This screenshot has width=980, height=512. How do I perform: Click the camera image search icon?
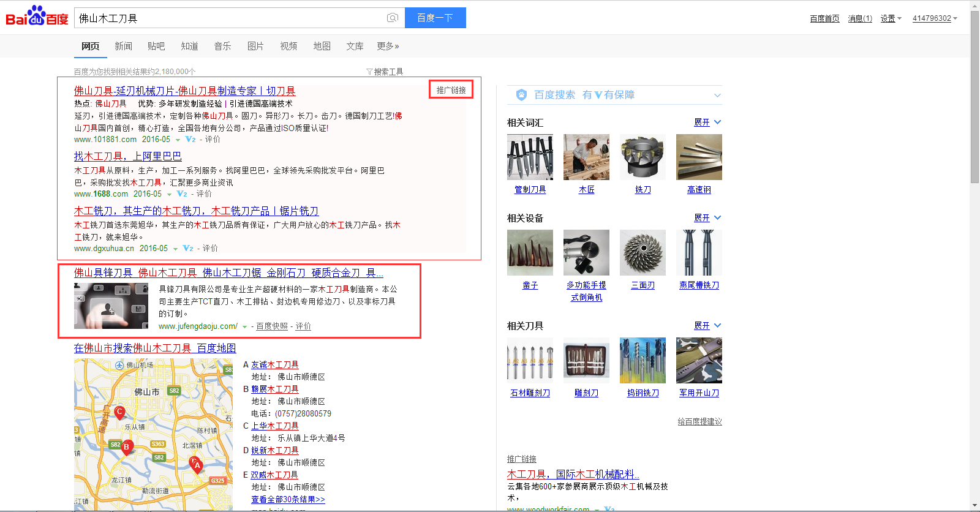(x=393, y=18)
